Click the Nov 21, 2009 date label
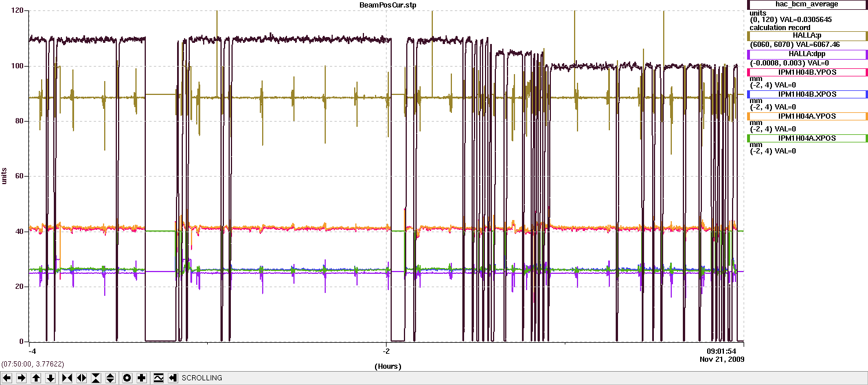The height and width of the screenshot is (385, 868). coord(722,360)
